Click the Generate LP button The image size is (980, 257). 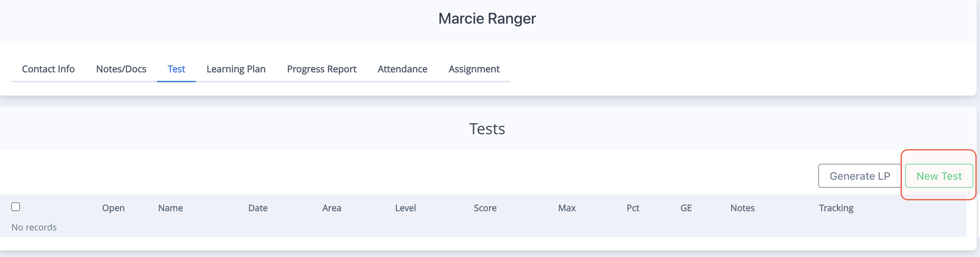tap(860, 176)
